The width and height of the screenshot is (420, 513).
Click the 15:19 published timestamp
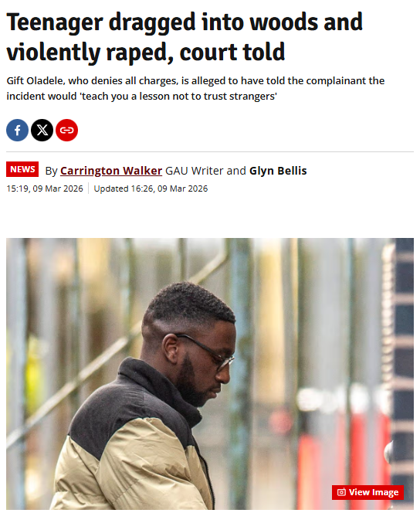[x=45, y=189]
